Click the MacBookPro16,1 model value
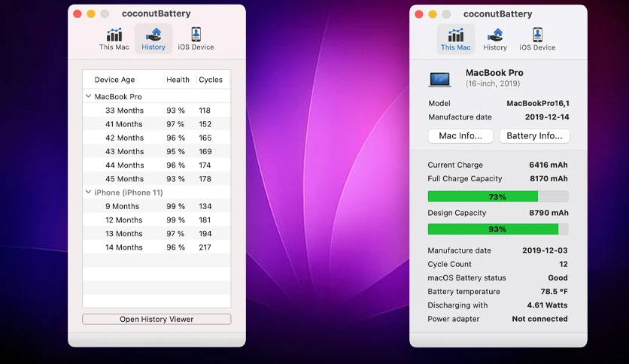 point(537,104)
